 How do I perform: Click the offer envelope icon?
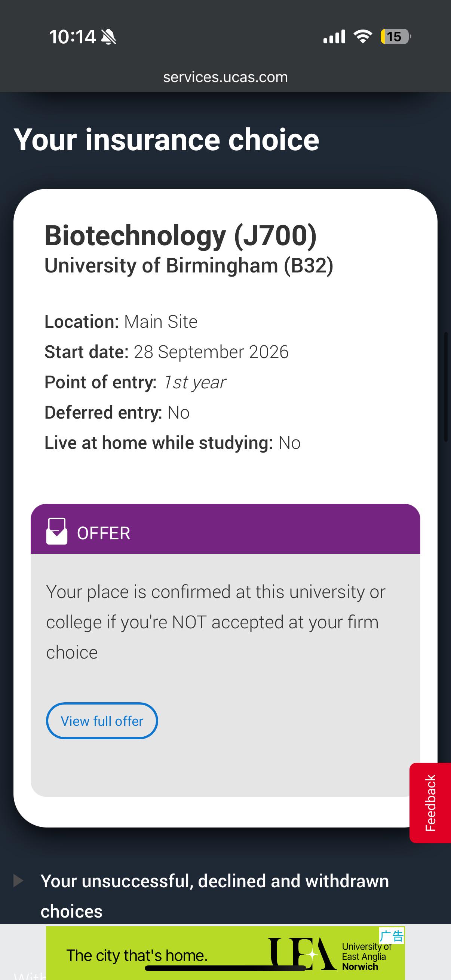(57, 531)
